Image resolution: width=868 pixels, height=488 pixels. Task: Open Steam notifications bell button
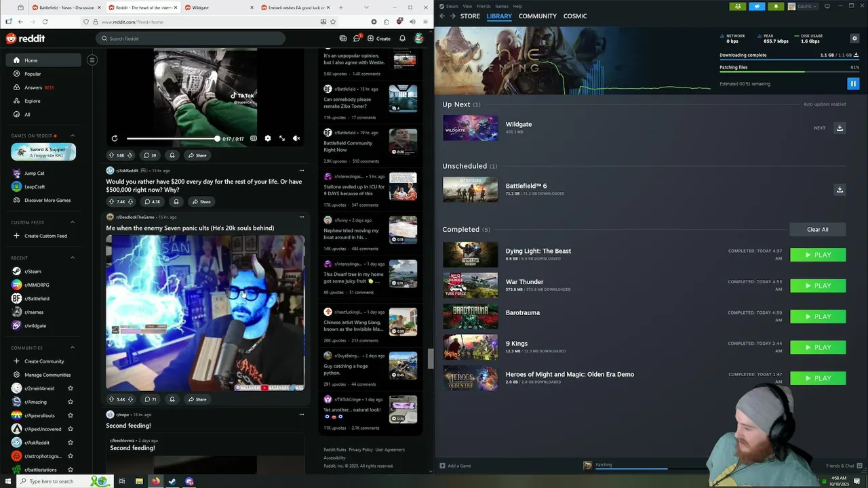click(776, 6)
